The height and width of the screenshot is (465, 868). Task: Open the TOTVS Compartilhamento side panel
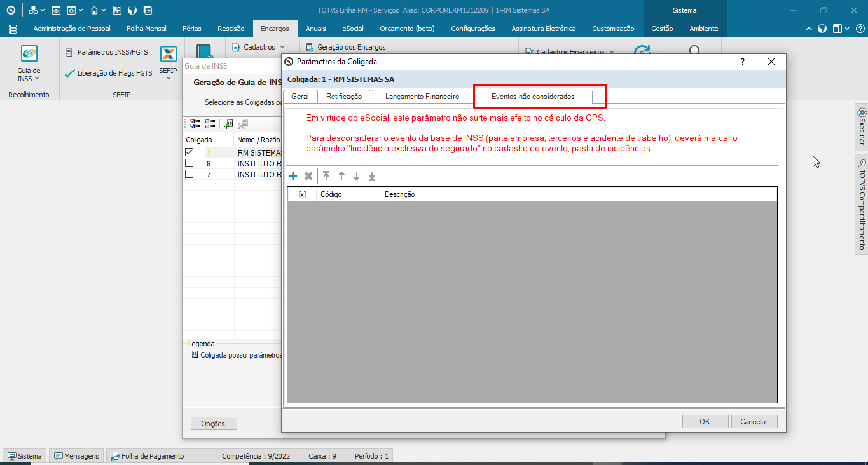pos(862,204)
